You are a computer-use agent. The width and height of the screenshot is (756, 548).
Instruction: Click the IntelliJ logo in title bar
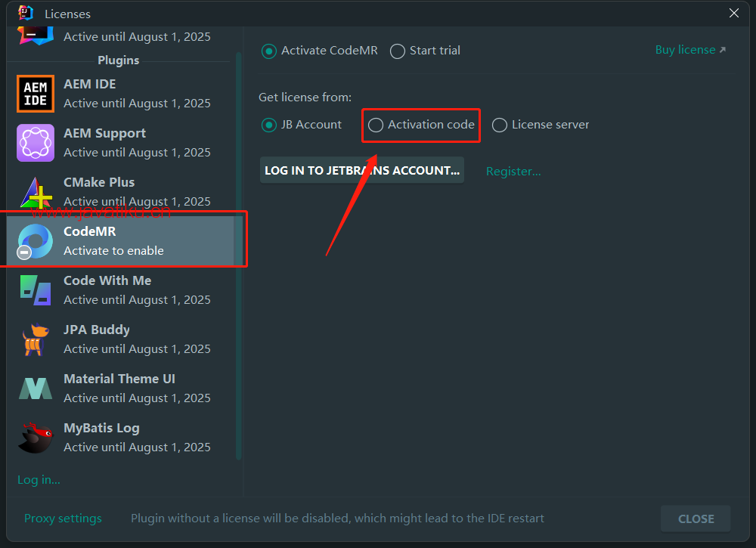(26, 13)
